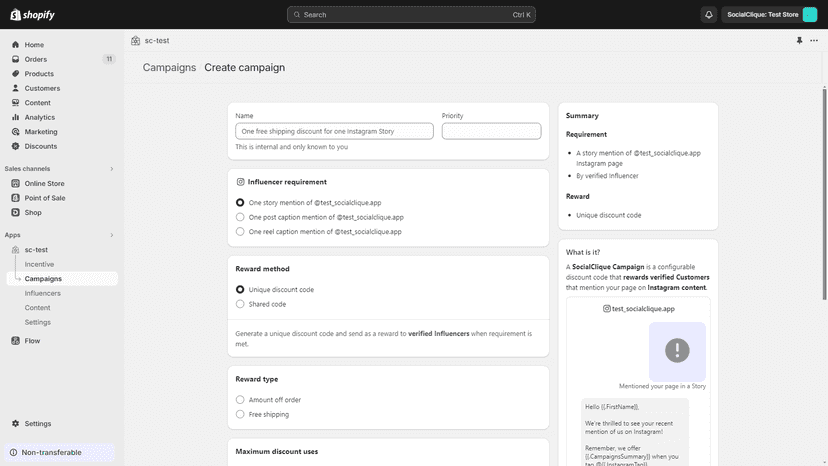
Task: Click the search magnifier icon
Action: coord(297,15)
